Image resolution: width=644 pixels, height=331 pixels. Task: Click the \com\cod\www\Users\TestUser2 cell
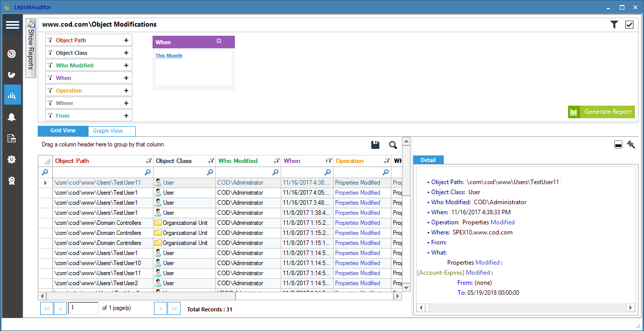tap(103, 283)
